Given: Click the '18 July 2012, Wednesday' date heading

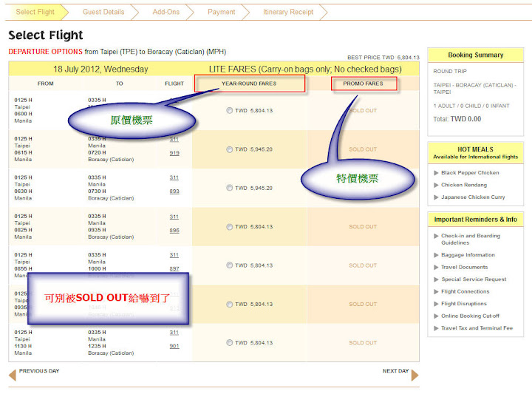Looking at the screenshot, I should click(100, 69).
